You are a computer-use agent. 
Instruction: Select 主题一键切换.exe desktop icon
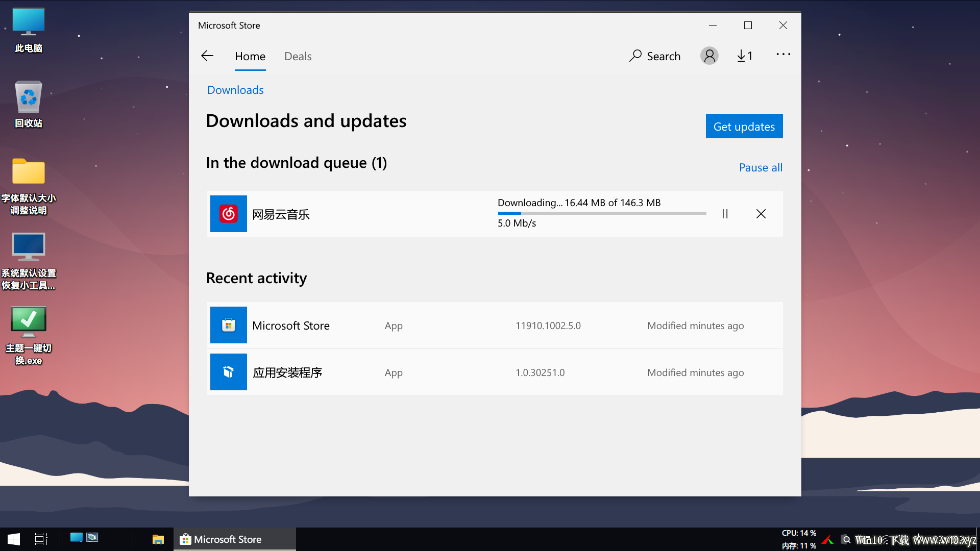tap(29, 336)
